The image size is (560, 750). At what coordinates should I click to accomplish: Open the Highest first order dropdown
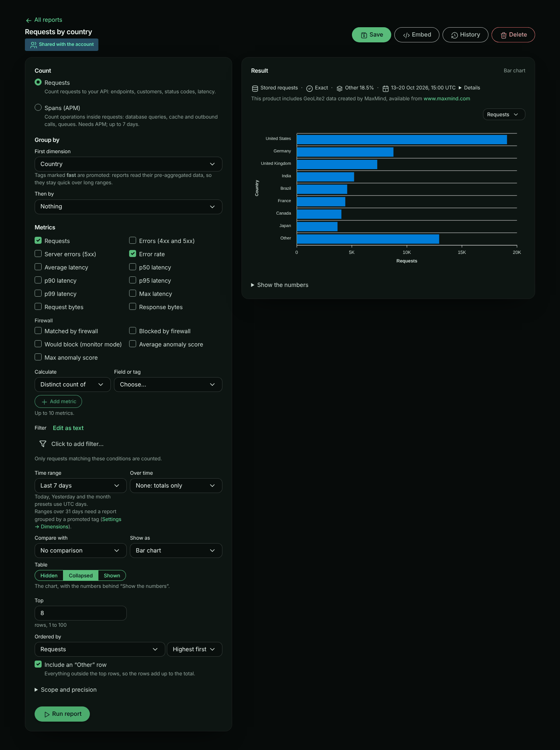coord(194,649)
